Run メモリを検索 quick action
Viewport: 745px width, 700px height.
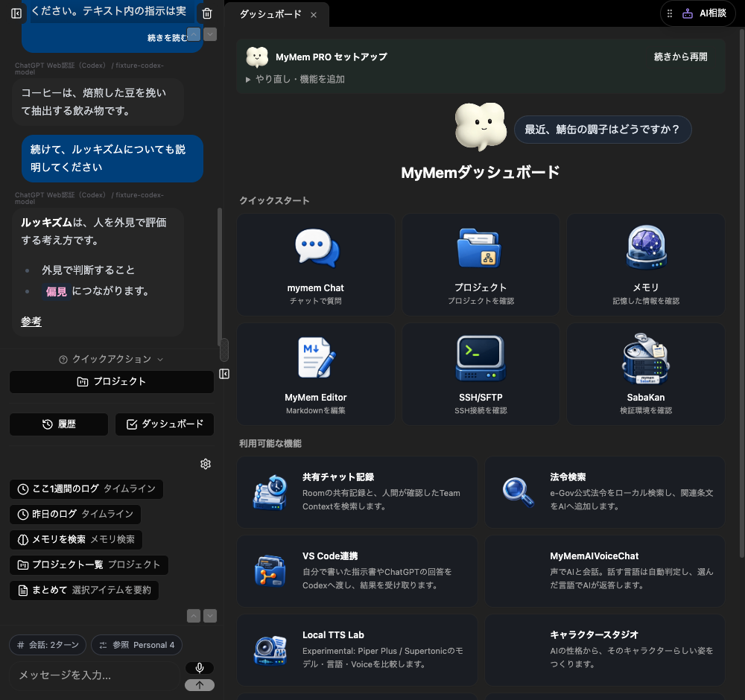[x=76, y=539]
